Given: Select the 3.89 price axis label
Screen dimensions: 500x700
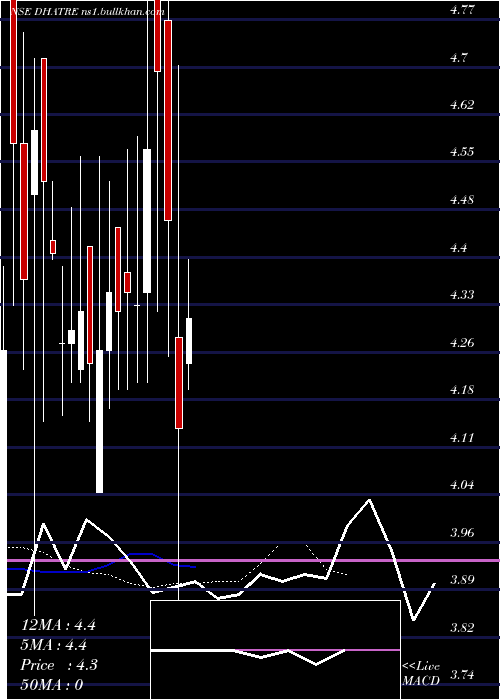Looking at the screenshot, I should [464, 579].
